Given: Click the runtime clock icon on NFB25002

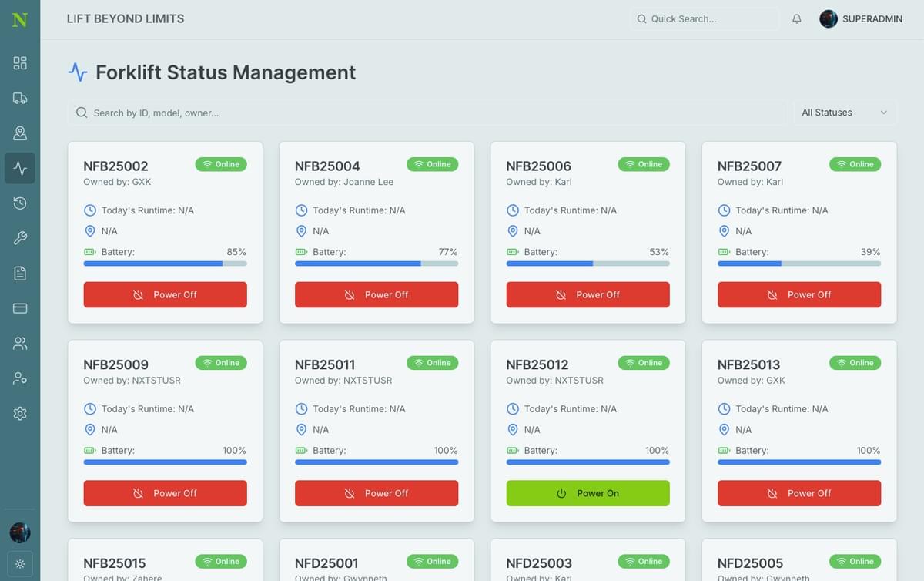Looking at the screenshot, I should tap(89, 210).
